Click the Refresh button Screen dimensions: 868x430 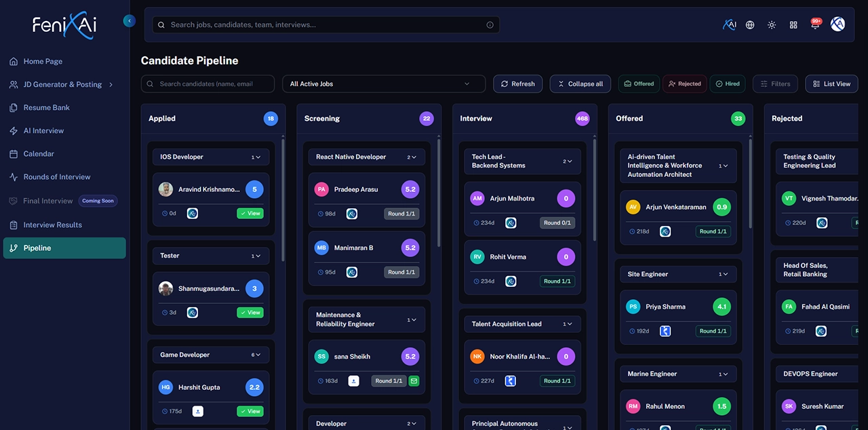tap(517, 84)
